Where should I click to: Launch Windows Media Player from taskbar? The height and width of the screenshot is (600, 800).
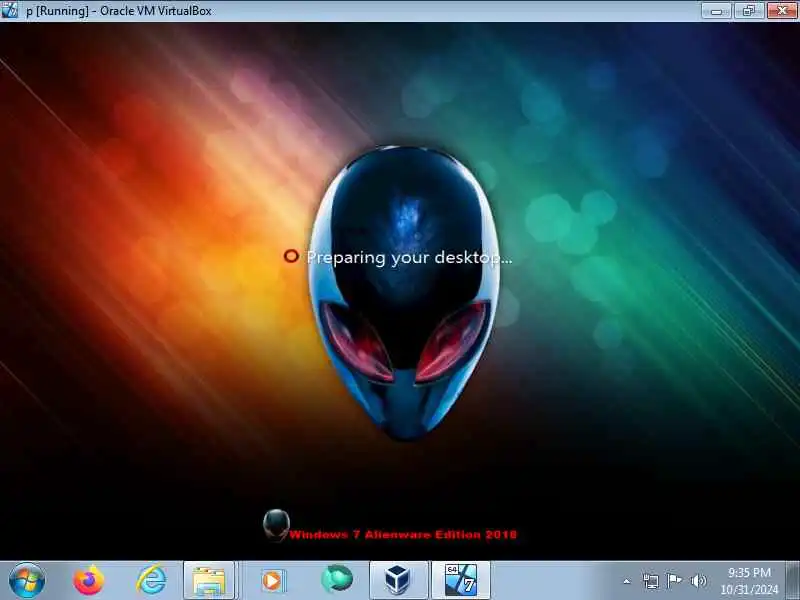tap(273, 581)
